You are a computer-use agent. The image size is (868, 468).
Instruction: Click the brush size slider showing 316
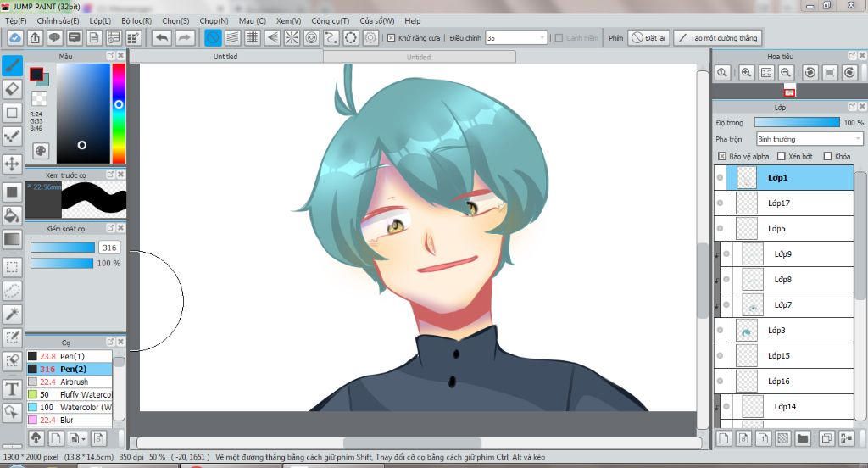click(63, 248)
